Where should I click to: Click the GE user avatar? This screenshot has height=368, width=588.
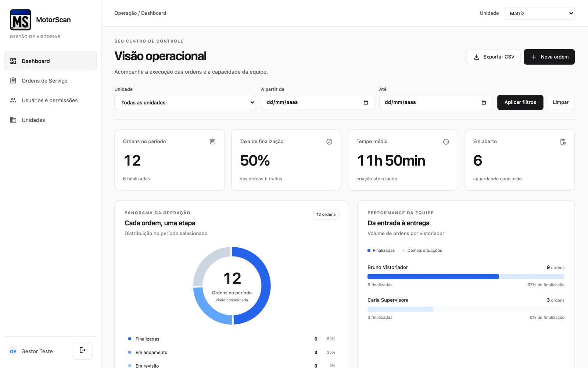[13, 351]
